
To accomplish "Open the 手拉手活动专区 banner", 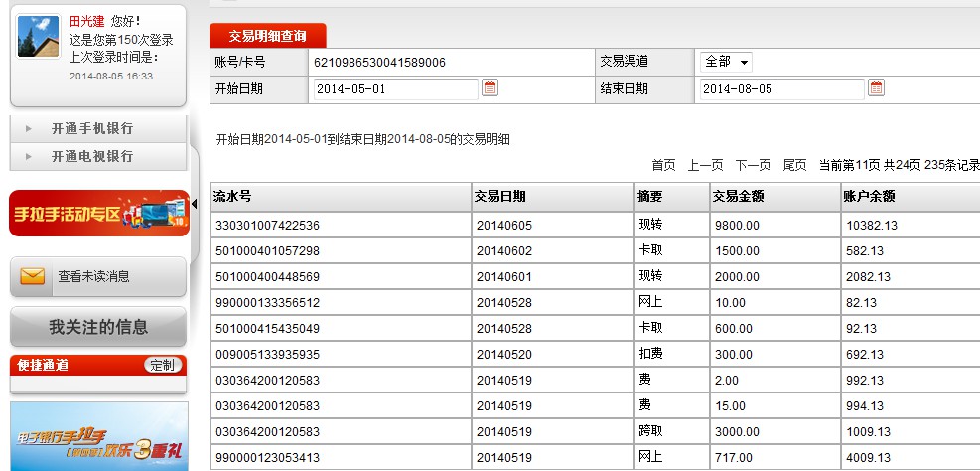I will (x=98, y=213).
